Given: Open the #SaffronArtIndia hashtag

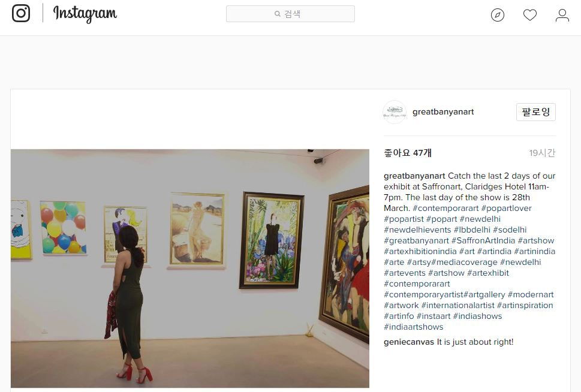Looking at the screenshot, I should 483,240.
